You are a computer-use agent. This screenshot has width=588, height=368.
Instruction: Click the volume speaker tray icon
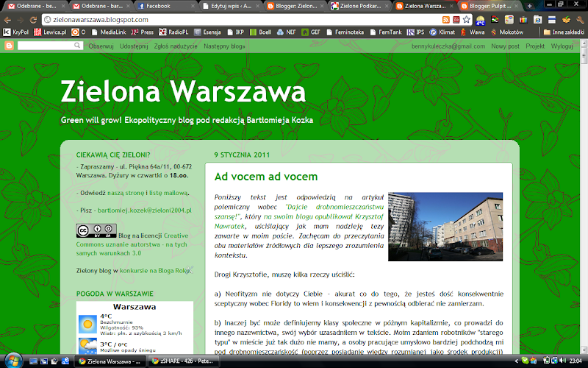tap(562, 361)
